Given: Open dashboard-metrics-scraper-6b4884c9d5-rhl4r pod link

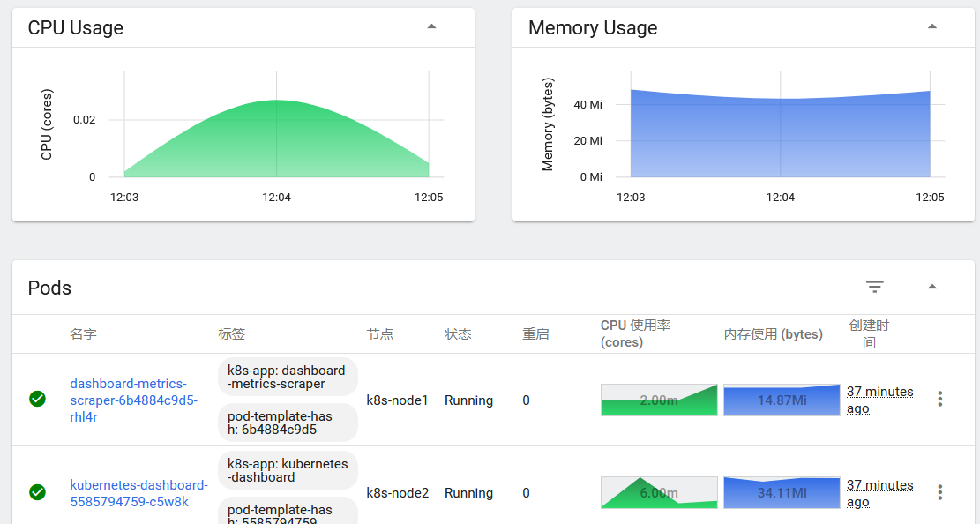Looking at the screenshot, I should (134, 400).
